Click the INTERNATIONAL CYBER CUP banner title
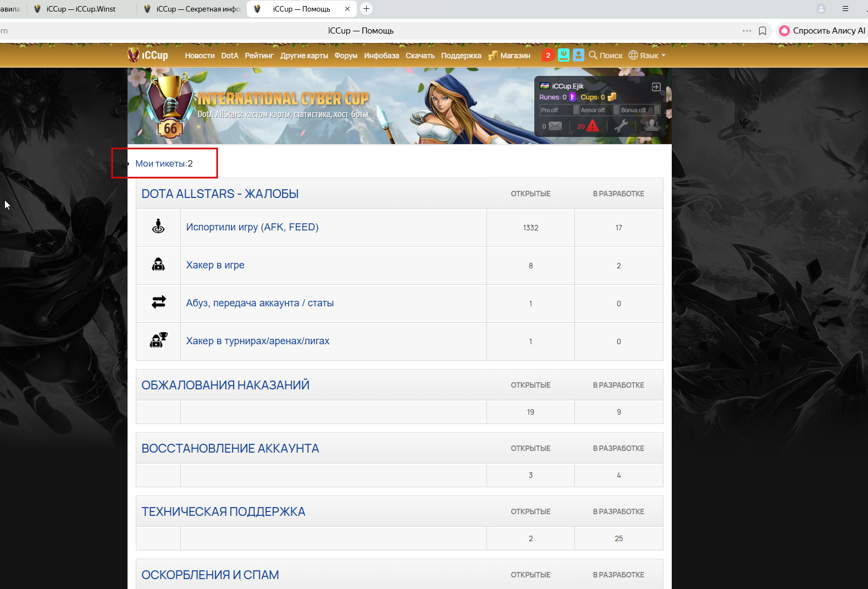 click(x=283, y=98)
